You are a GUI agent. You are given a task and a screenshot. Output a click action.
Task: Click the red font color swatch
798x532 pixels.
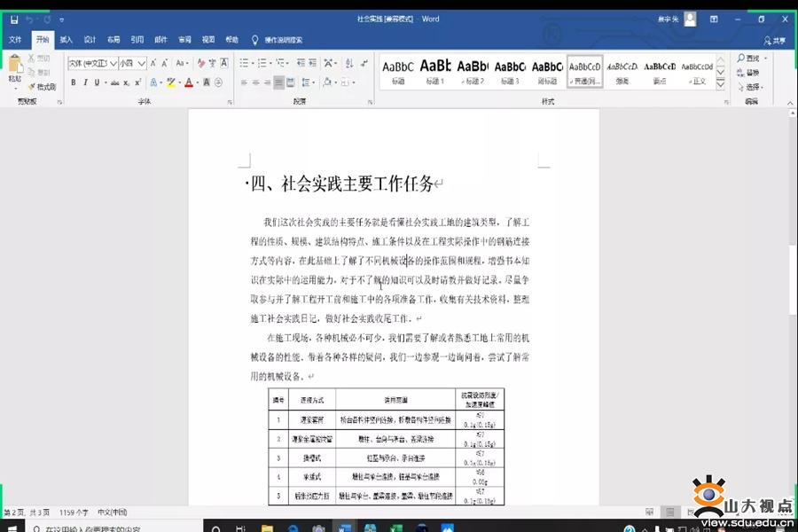pos(188,82)
